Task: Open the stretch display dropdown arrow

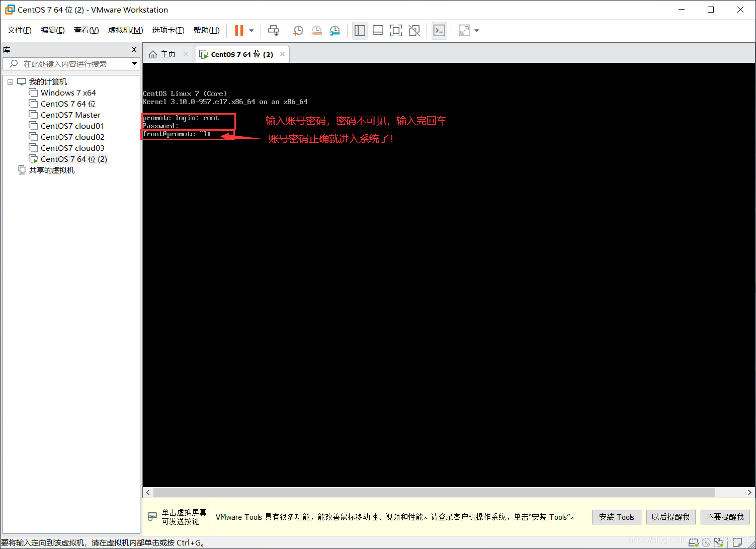Action: [x=477, y=31]
